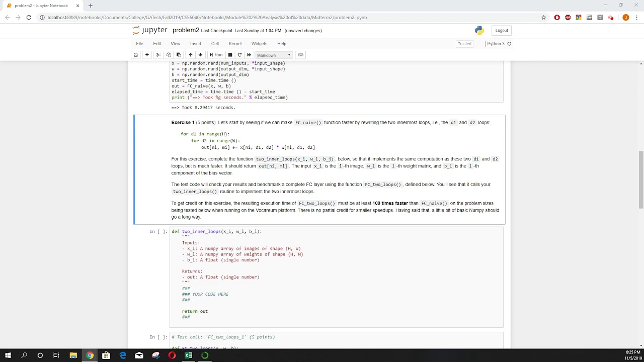644x362 pixels.
Task: Click into the two_inner_loops code cell
Action: click(336, 277)
